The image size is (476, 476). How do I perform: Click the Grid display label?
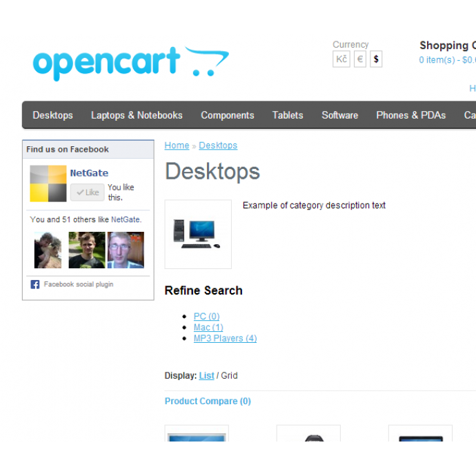229,375
